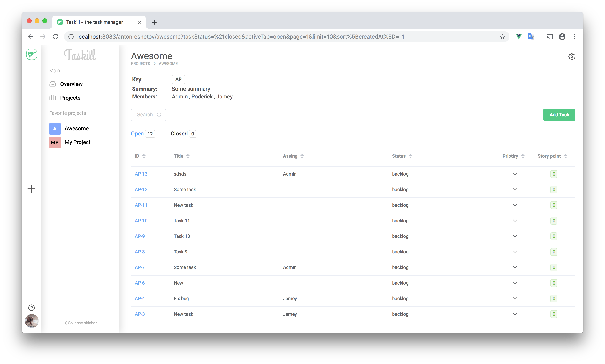Expand priority chevron for AP-13
605x364 pixels.
click(515, 174)
